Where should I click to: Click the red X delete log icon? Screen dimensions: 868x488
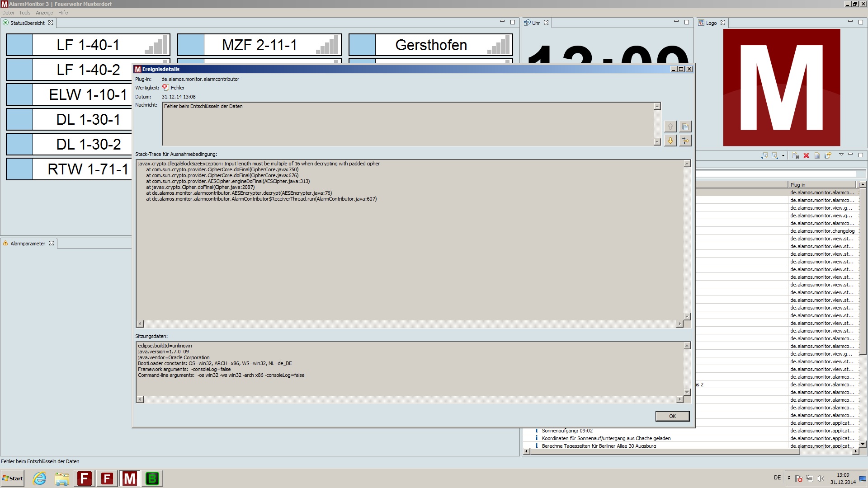[x=806, y=155]
